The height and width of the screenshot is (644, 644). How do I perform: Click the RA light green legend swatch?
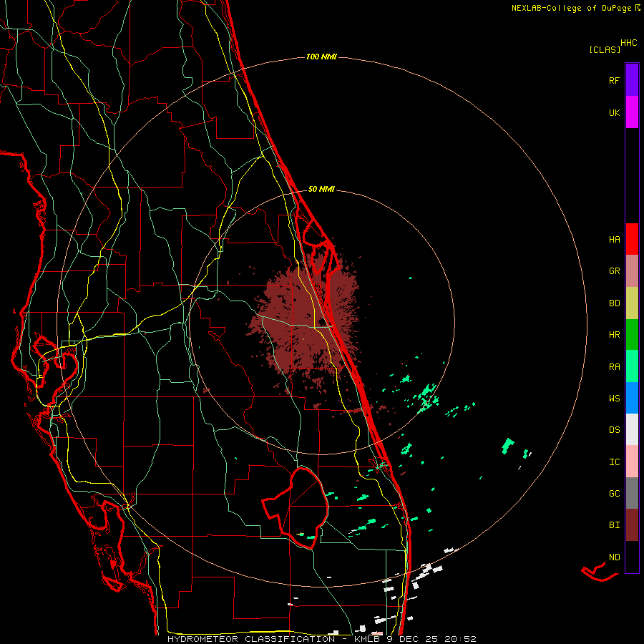click(632, 366)
